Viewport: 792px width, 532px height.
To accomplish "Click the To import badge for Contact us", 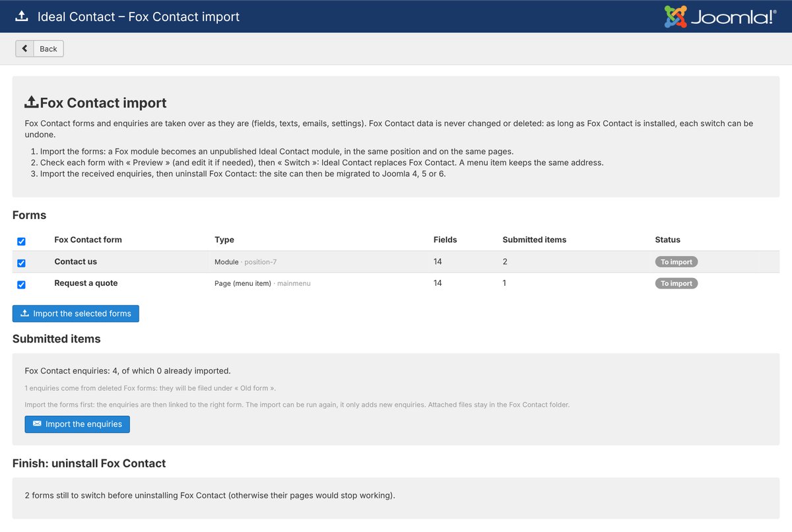I will 676,262.
